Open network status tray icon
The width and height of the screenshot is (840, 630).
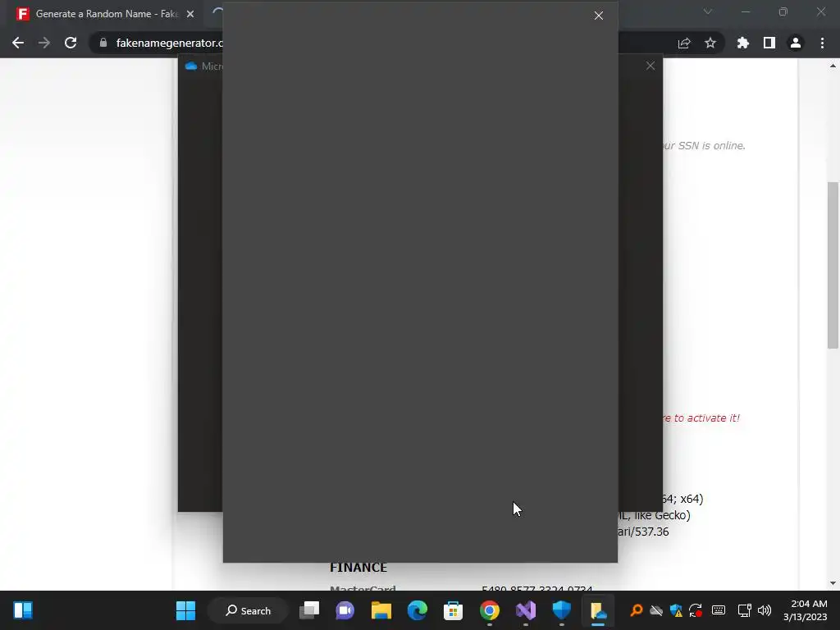coord(744,610)
